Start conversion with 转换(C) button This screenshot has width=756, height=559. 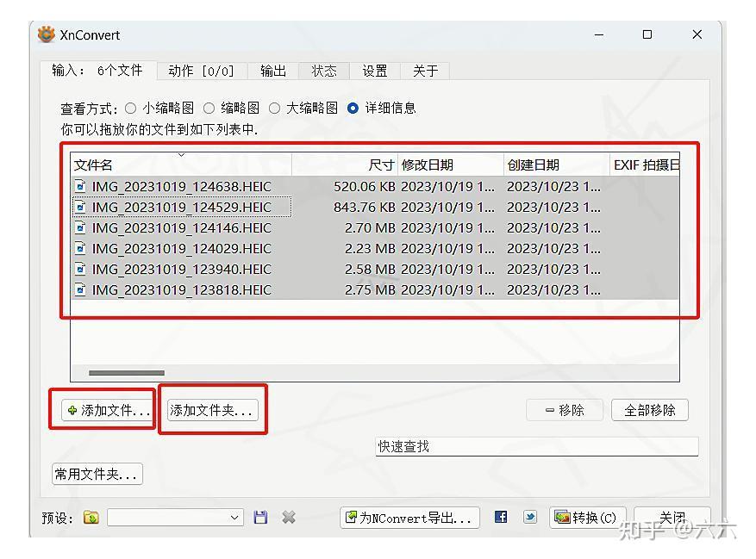(x=588, y=518)
